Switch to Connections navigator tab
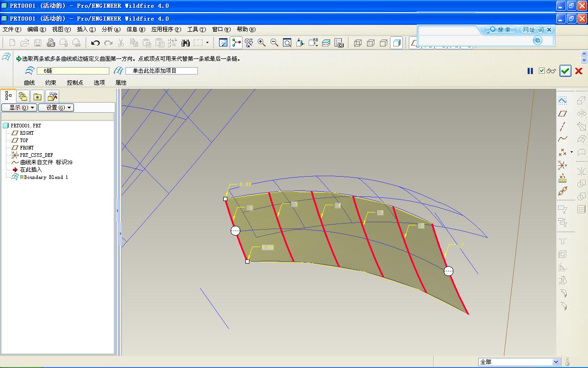The height and width of the screenshot is (368, 588). [x=52, y=96]
